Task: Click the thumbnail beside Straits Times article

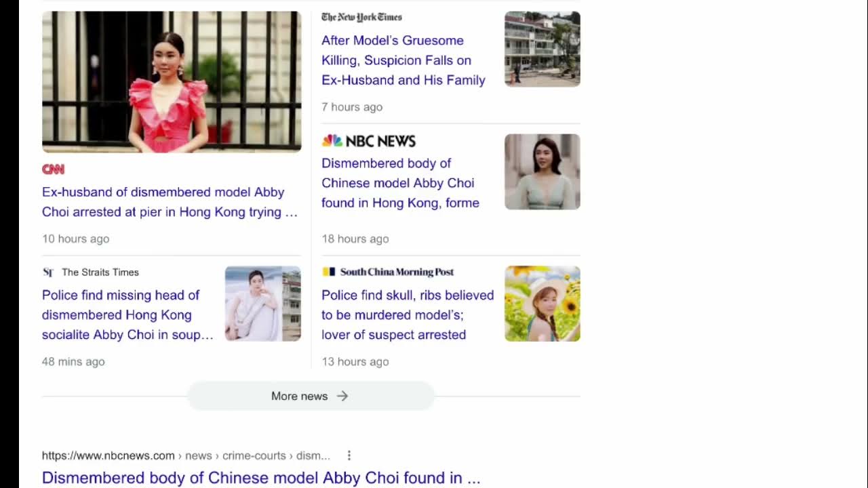Action: [263, 304]
